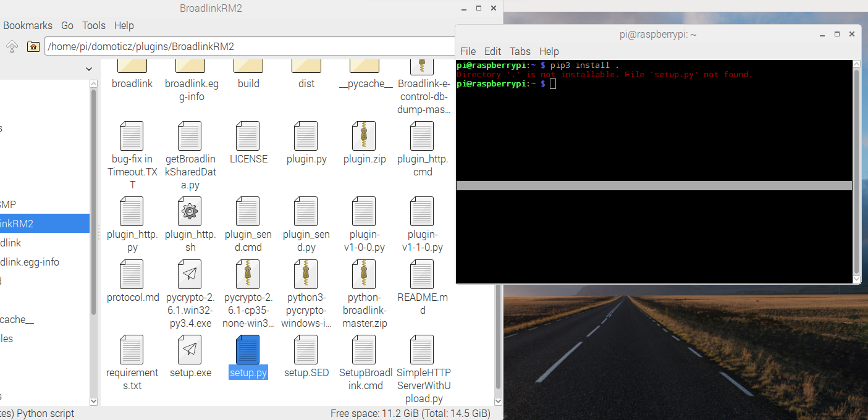Open the terminal File menu
The height and width of the screenshot is (420, 868).
coord(468,51)
